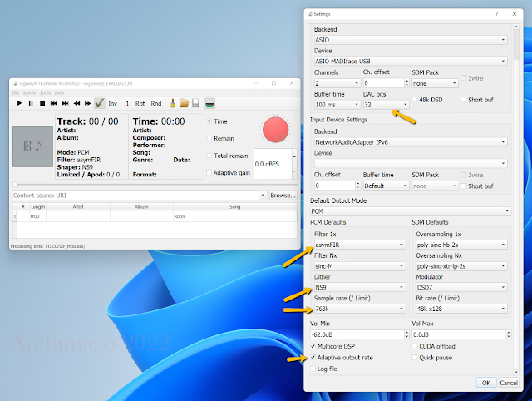
Task: Click the red volume knob
Action: tap(275, 130)
